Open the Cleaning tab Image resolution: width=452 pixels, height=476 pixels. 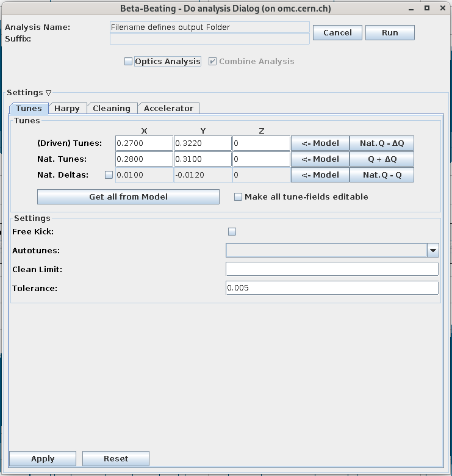click(112, 109)
